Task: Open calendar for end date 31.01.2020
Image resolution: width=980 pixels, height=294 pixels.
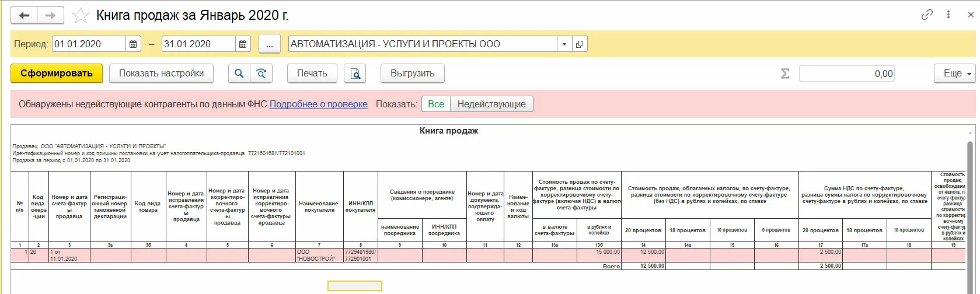Action: [243, 44]
